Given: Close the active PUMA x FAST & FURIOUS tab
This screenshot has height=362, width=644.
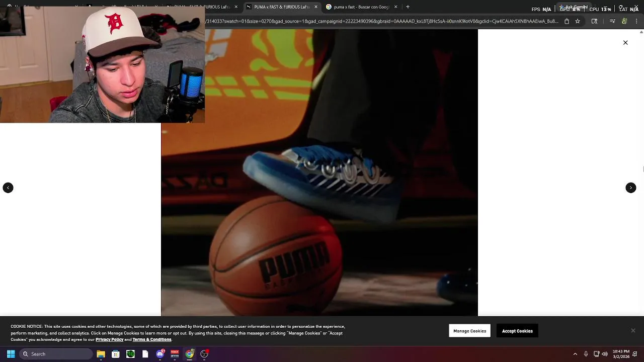Looking at the screenshot, I should [316, 7].
